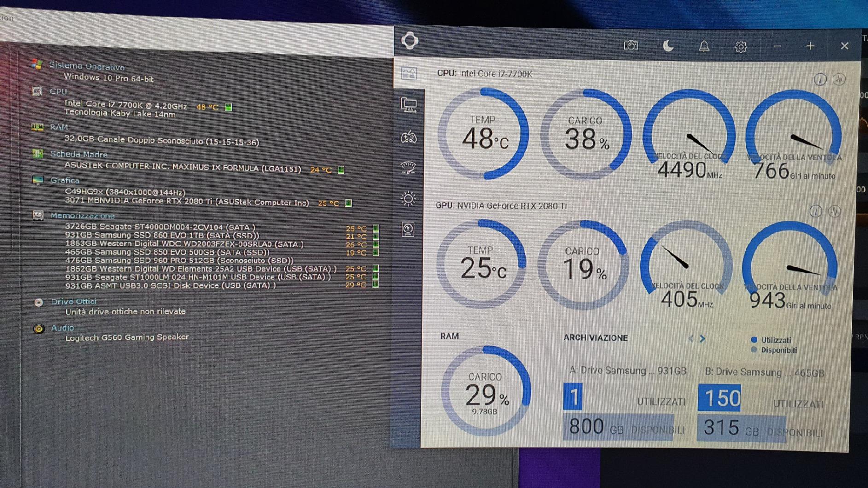Image resolution: width=868 pixels, height=488 pixels.
Task: Open CAM settings gear icon
Action: click(740, 46)
